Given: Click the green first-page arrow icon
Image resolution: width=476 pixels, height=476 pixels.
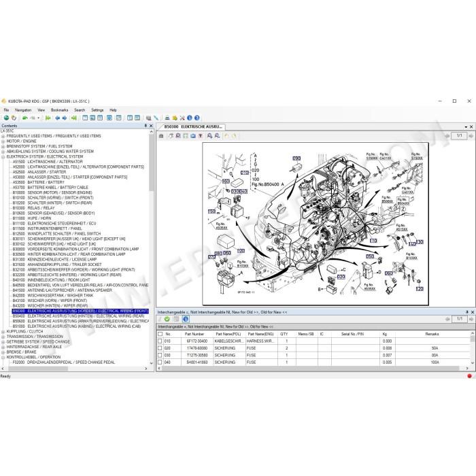Looking at the screenshot, I should click(x=48, y=118).
